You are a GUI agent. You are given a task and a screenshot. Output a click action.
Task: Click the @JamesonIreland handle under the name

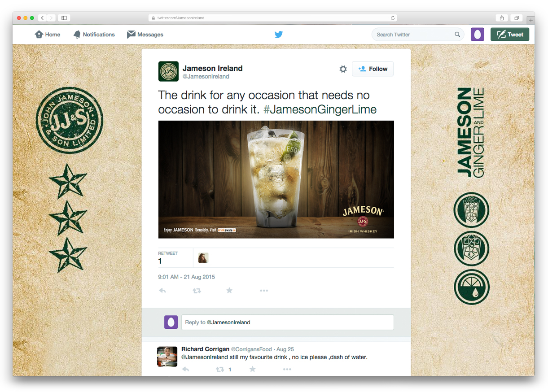(x=206, y=77)
